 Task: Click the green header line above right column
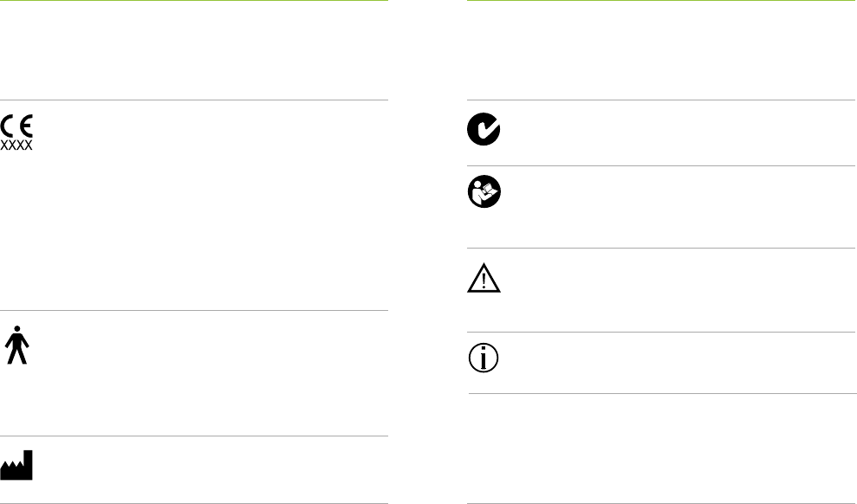pyautogui.click(x=661, y=1)
